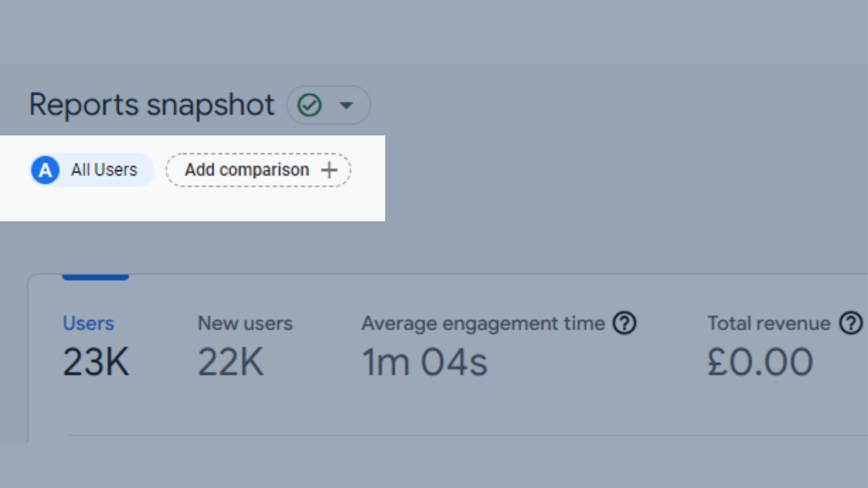868x488 pixels.
Task: Click the blue active tab indicator bar
Action: coord(95,277)
